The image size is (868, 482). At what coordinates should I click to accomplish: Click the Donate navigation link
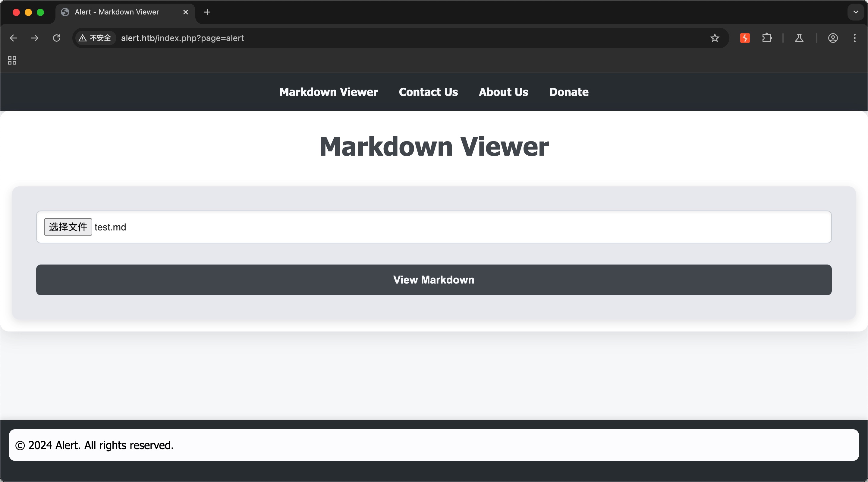(569, 92)
